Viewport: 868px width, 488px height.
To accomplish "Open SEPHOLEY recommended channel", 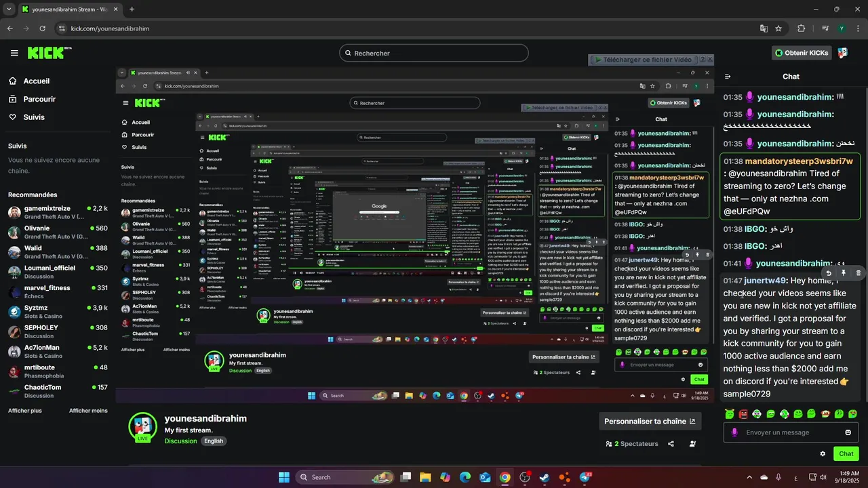I will [58, 331].
